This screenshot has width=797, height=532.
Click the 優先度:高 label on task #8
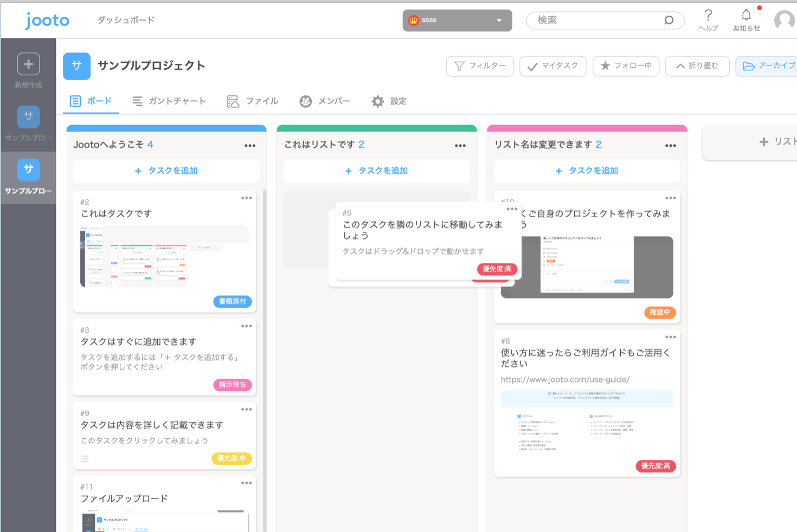(655, 466)
